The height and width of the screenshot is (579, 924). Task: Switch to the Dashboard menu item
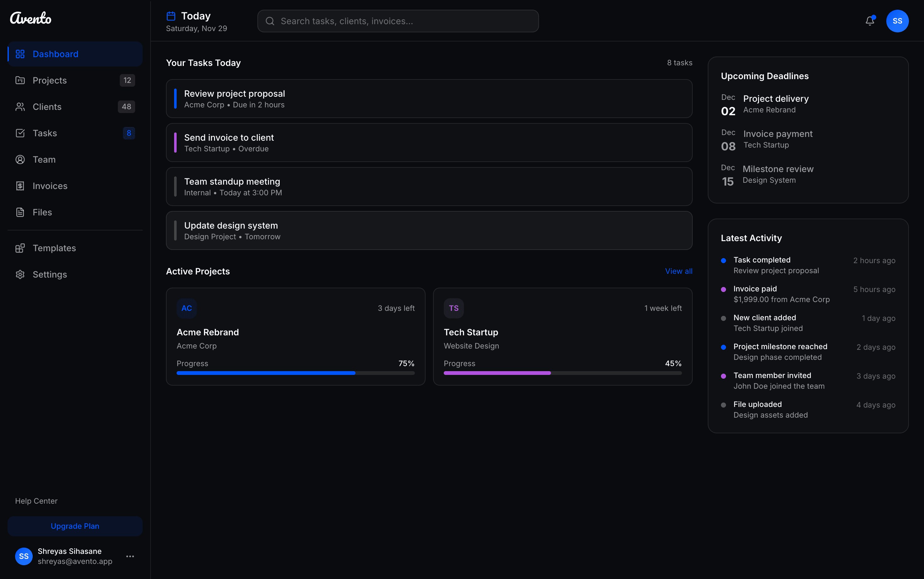tap(55, 54)
